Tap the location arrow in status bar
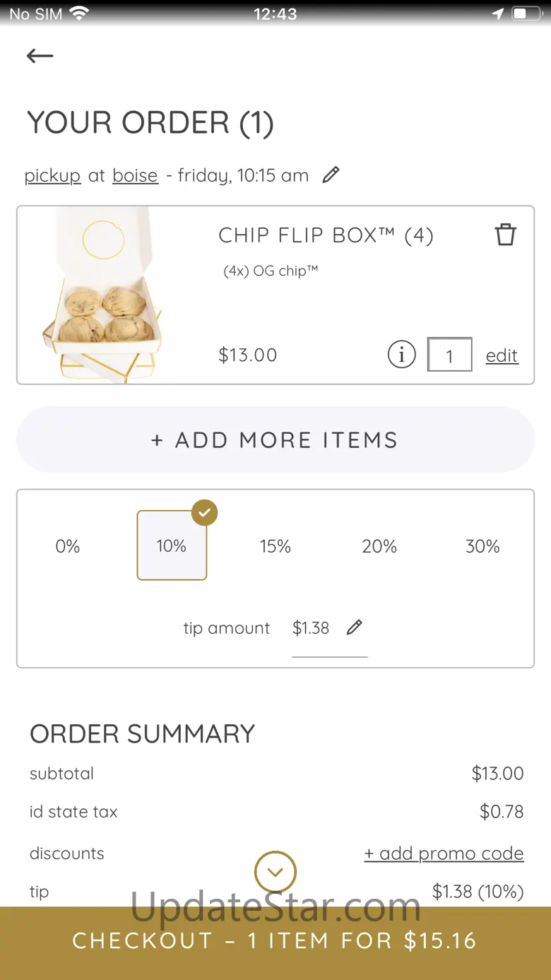This screenshot has width=551, height=980. click(x=498, y=13)
